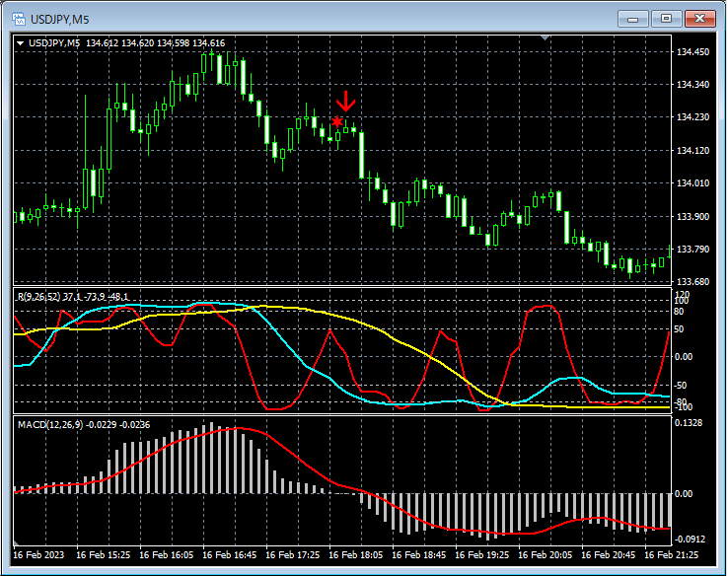Click the 133.790 price scale value
The height and width of the screenshot is (576, 728).
click(x=693, y=250)
